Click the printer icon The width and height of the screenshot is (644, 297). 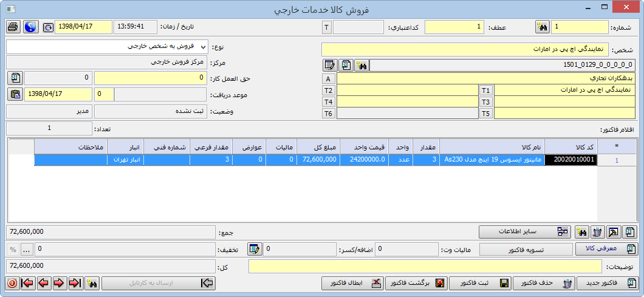13,27
